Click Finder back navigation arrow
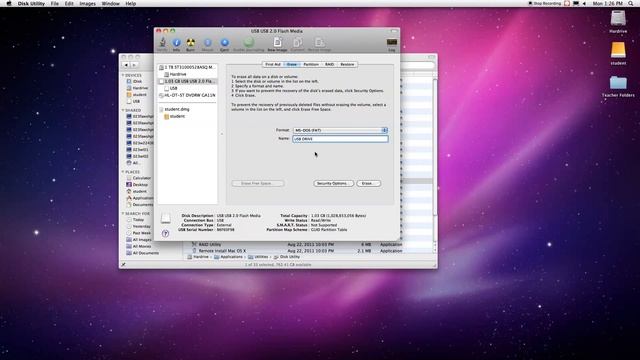640x360 pixels. (x=126, y=65)
